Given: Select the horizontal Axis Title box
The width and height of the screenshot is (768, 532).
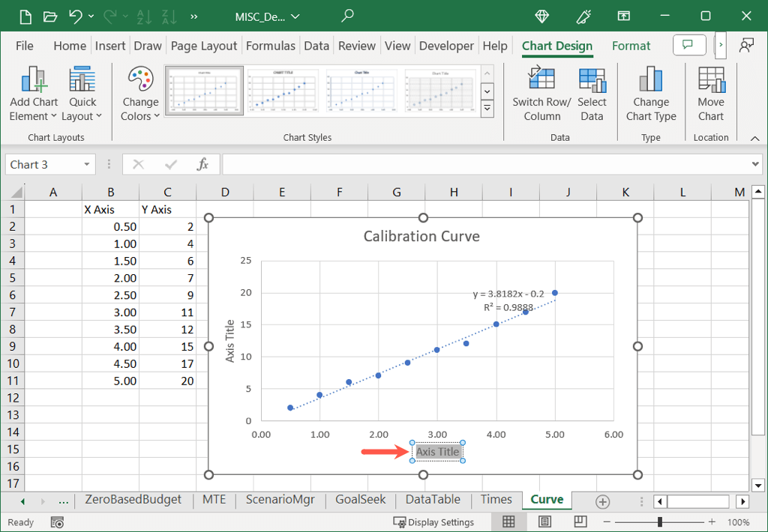Looking at the screenshot, I should click(x=437, y=452).
